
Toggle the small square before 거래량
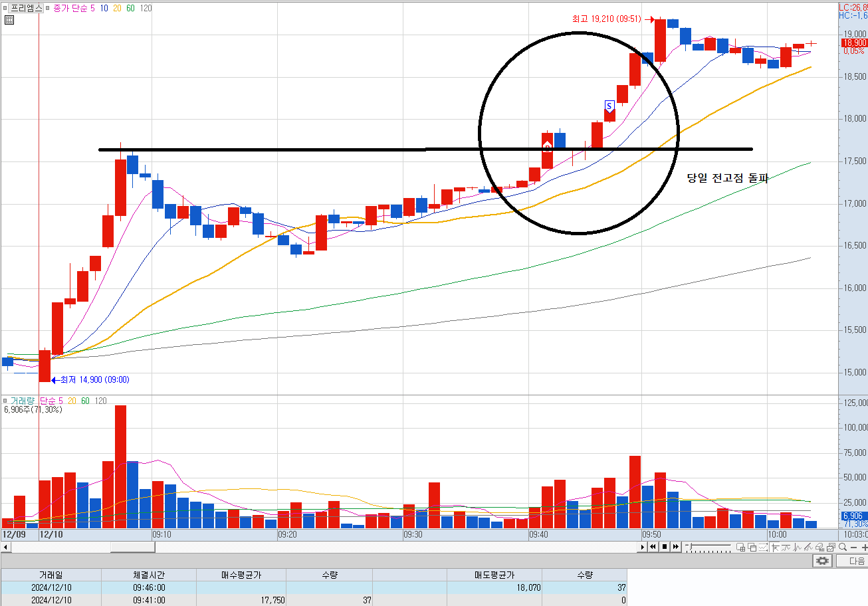5,401
